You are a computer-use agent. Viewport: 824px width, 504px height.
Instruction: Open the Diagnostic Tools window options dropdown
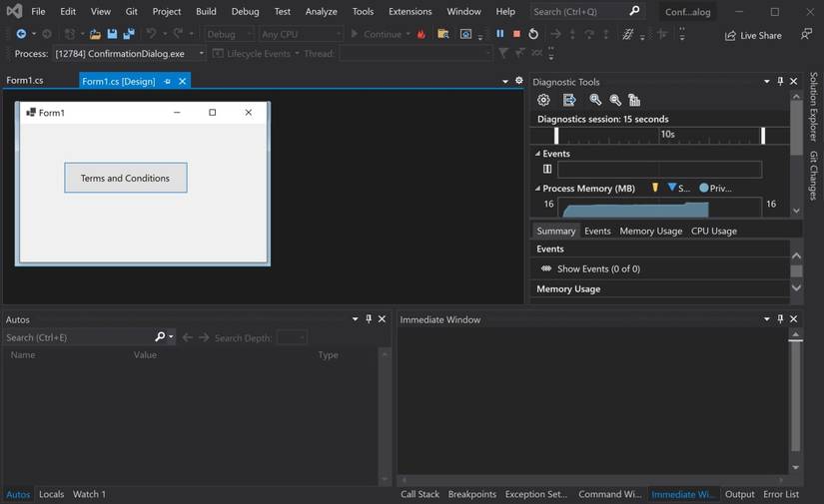point(767,82)
